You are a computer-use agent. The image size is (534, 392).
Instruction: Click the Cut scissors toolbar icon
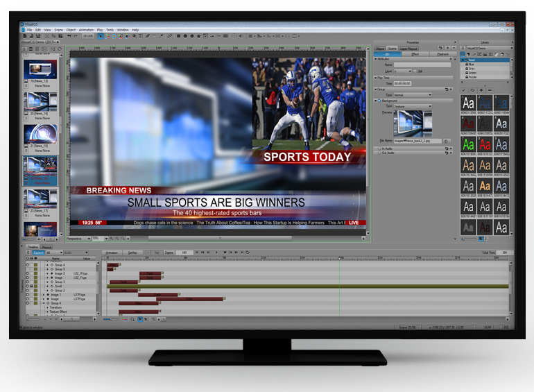(x=47, y=36)
